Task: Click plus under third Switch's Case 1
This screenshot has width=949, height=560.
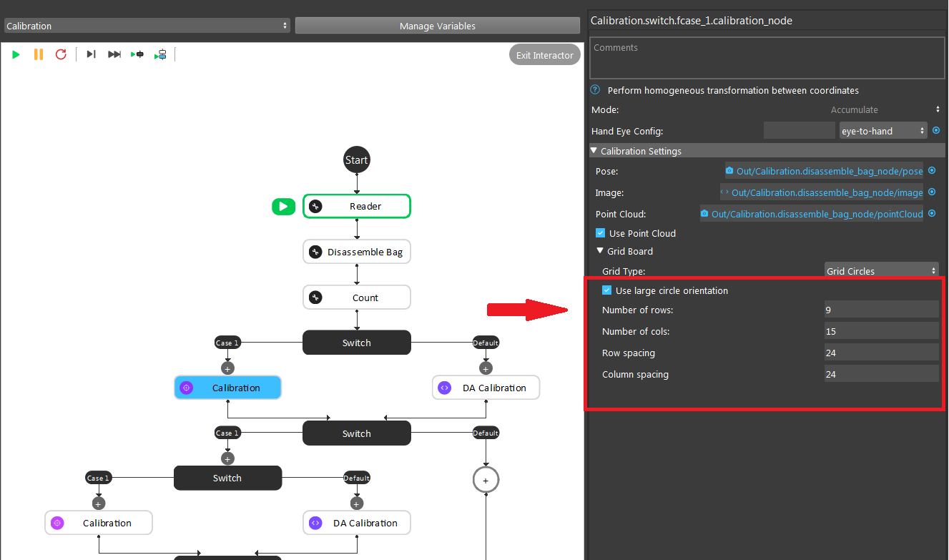Action: pyautogui.click(x=99, y=503)
